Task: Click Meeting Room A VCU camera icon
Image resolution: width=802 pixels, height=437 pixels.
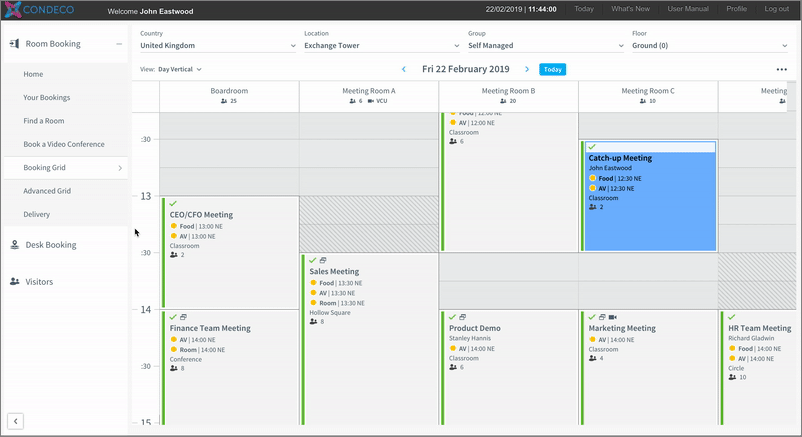Action: [371, 101]
